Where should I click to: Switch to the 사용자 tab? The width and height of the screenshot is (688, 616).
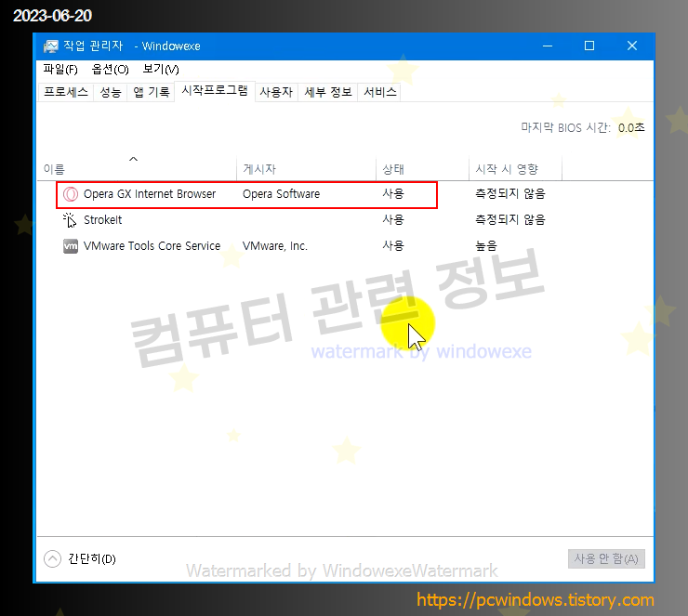point(276,92)
